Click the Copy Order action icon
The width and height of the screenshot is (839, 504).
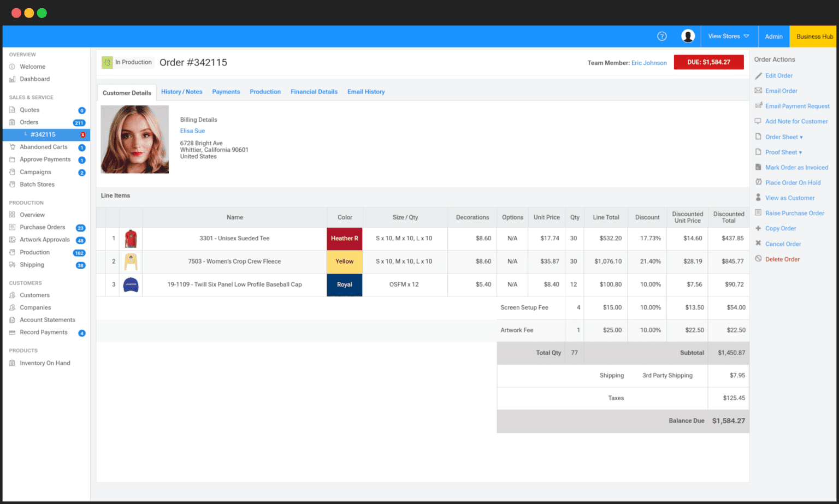[758, 228]
